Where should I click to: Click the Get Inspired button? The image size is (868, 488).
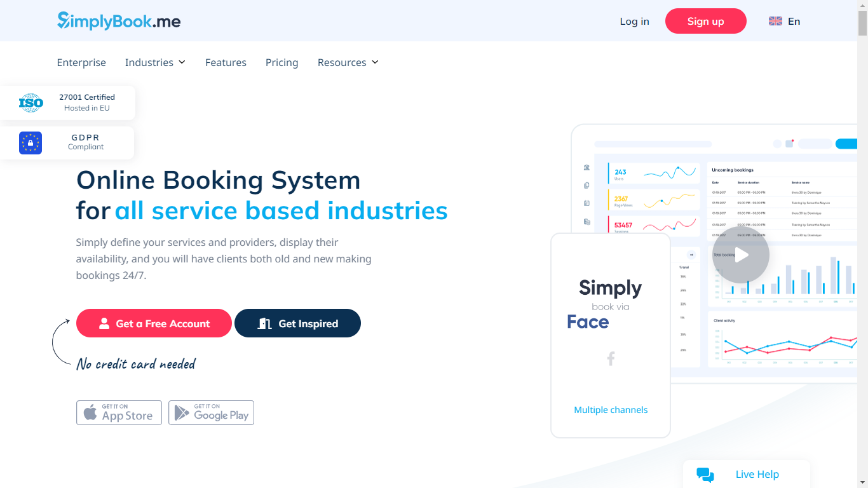(297, 323)
